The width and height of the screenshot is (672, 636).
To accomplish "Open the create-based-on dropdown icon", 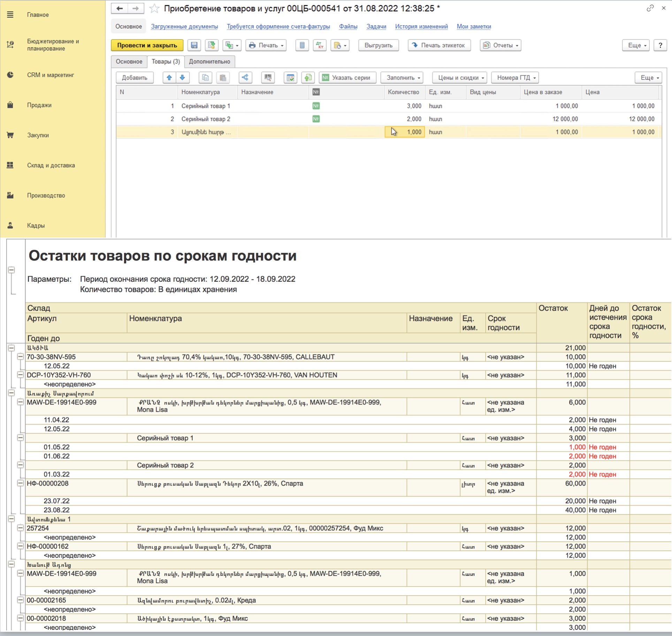I will coord(232,45).
